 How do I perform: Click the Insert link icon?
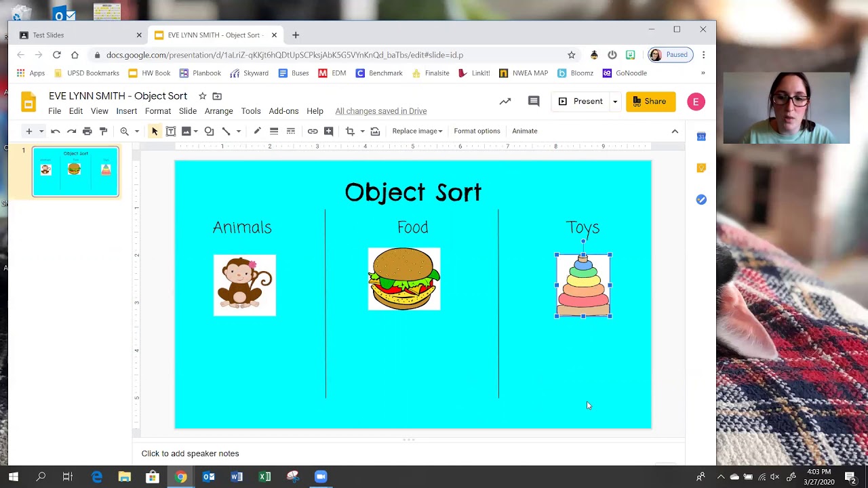tap(312, 131)
